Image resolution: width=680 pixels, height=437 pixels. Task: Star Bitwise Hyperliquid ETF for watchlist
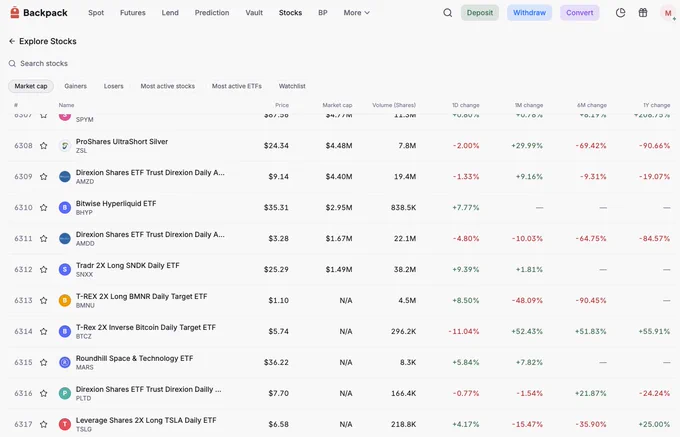pos(43,208)
